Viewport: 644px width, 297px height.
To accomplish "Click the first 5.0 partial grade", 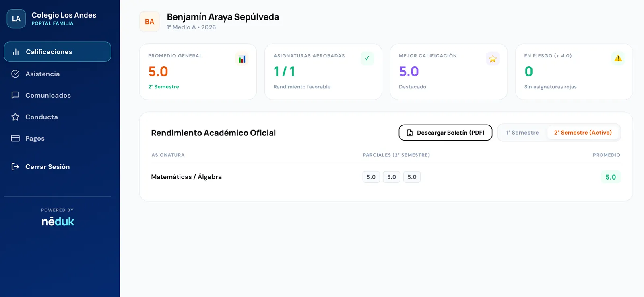I will pos(371,177).
